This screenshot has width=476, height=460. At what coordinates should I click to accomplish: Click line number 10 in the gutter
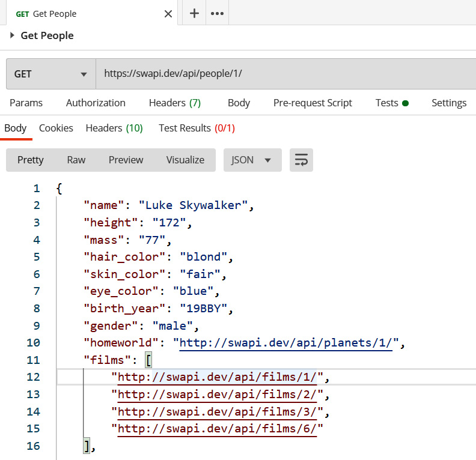pos(33,343)
